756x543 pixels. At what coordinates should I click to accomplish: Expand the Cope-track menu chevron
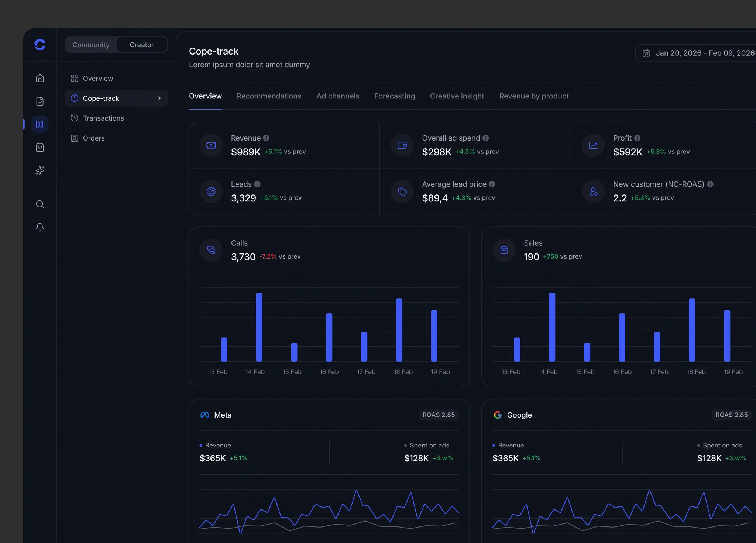[x=159, y=98]
